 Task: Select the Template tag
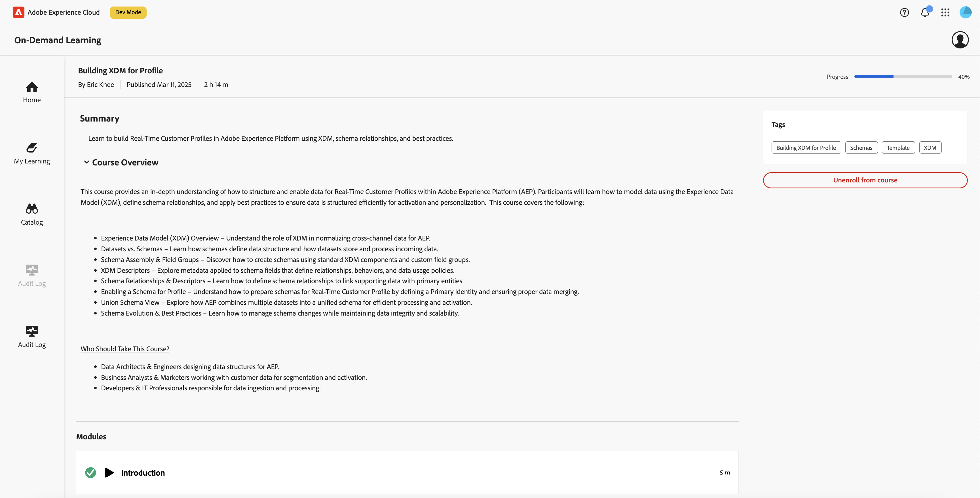(x=898, y=148)
